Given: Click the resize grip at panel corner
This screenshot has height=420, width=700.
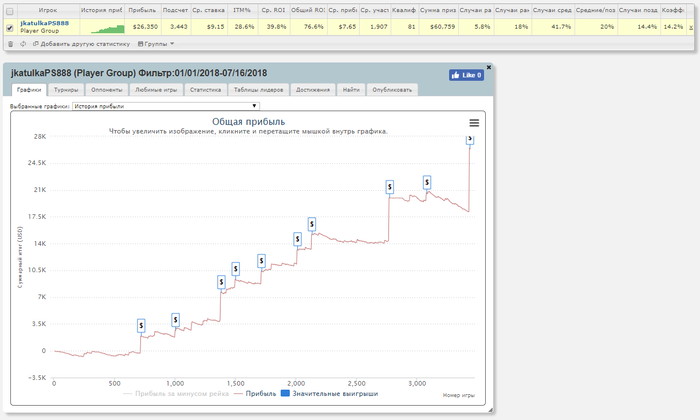Looking at the screenshot, I should click(491, 409).
